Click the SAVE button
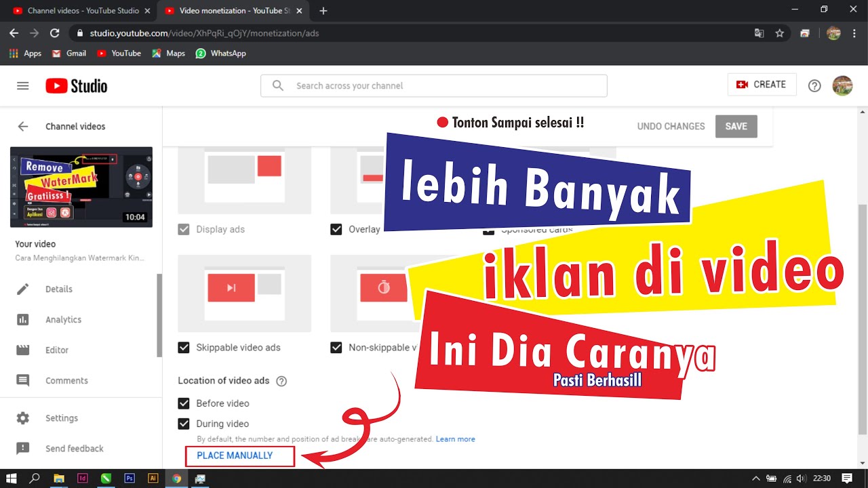The height and width of the screenshot is (488, 868). click(736, 126)
